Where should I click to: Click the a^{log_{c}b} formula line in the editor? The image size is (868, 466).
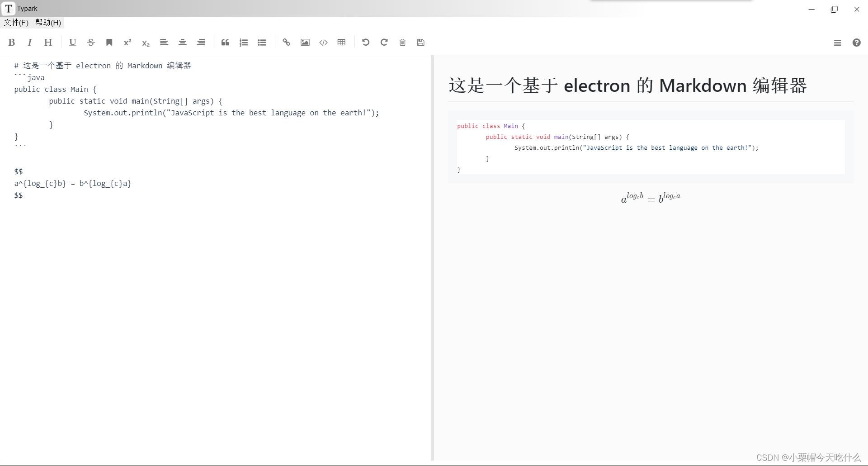click(x=73, y=183)
